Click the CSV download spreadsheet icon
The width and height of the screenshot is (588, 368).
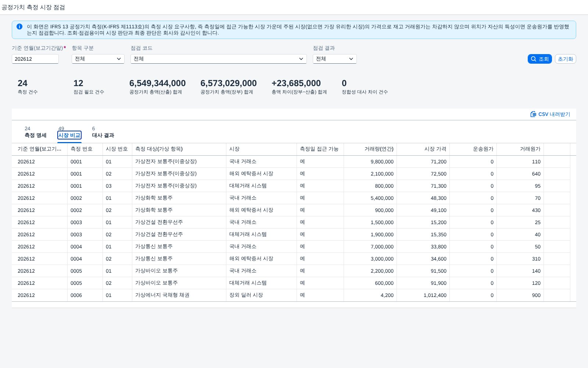[533, 114]
